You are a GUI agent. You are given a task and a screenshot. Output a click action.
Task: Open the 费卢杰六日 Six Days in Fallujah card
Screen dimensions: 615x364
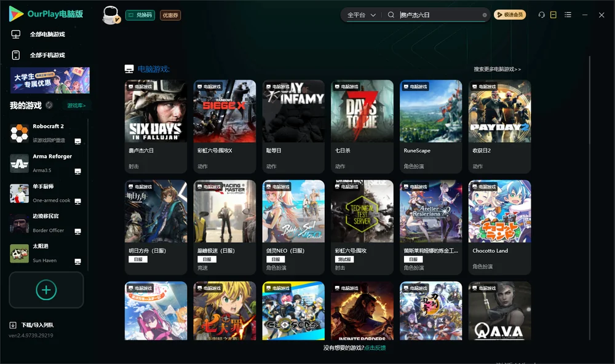156,126
